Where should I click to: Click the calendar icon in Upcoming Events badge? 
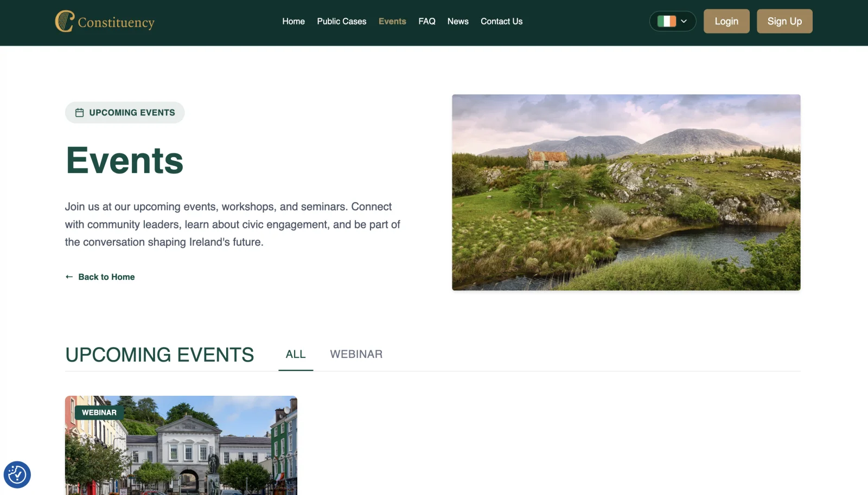click(80, 113)
